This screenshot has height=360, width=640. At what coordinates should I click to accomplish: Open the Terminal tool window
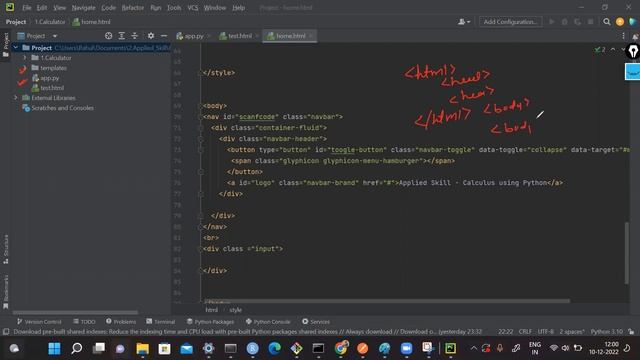(160, 322)
